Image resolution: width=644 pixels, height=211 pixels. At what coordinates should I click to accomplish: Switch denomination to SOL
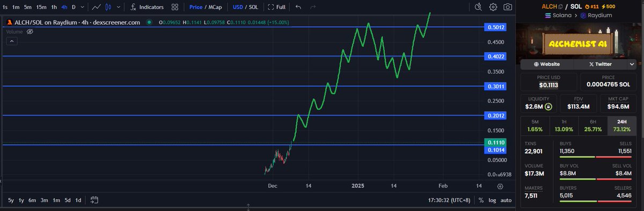(253, 8)
